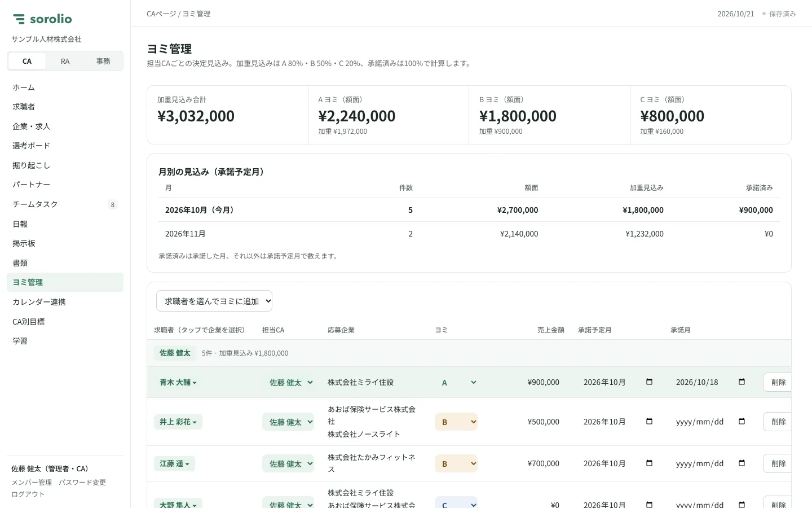Change ヨミ rank B in 井上 彩花 row
This screenshot has height=508, width=812.
[456, 422]
